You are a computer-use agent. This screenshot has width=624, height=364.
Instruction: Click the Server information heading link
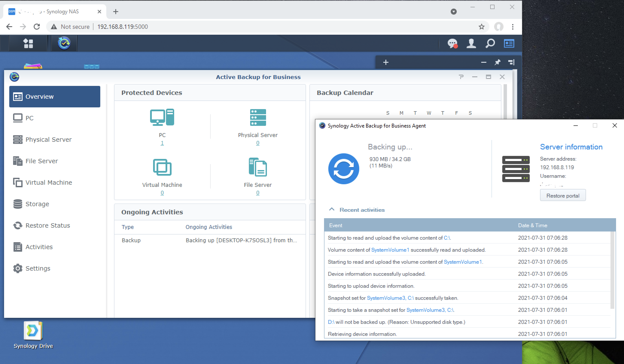[x=571, y=147]
